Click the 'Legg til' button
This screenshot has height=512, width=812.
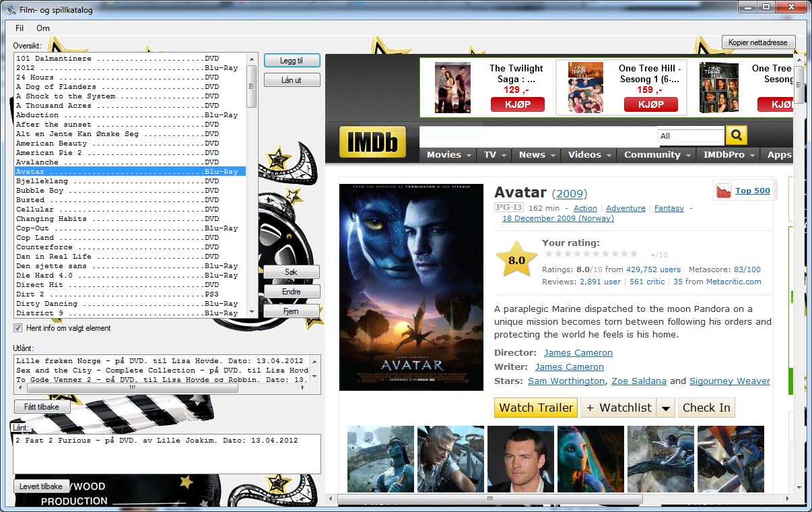point(292,61)
